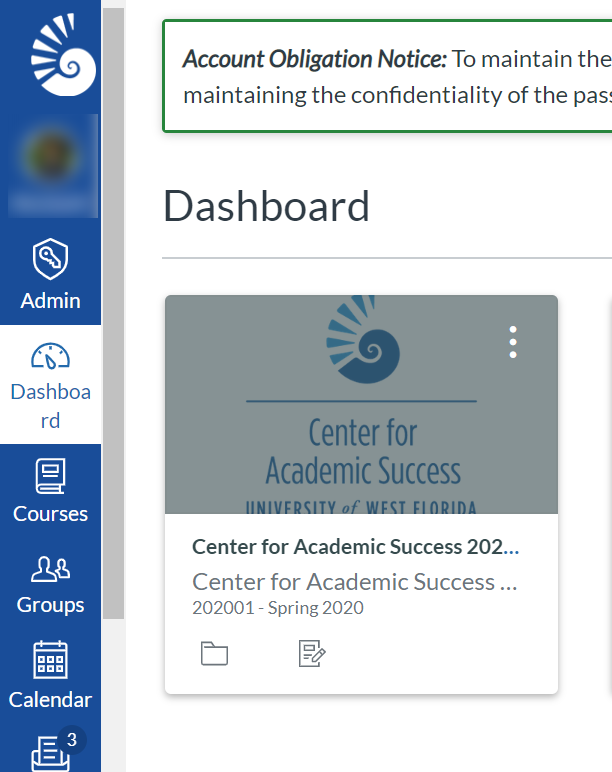Click the Center for Academic Success subtitle
Image resolution: width=612 pixels, height=772 pixels.
354,582
